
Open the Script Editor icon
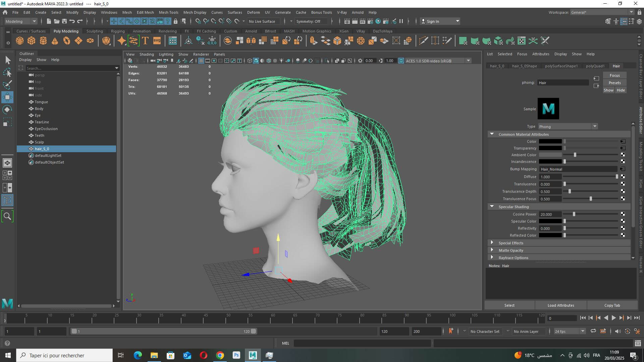click(638, 343)
